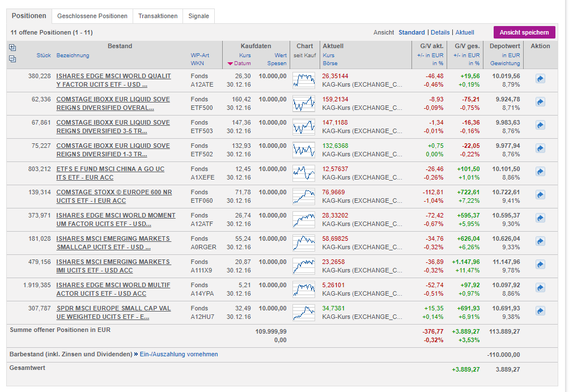Image resolution: width=573 pixels, height=392 pixels.
Task: Switch view to Aktuell
Action: click(x=465, y=32)
